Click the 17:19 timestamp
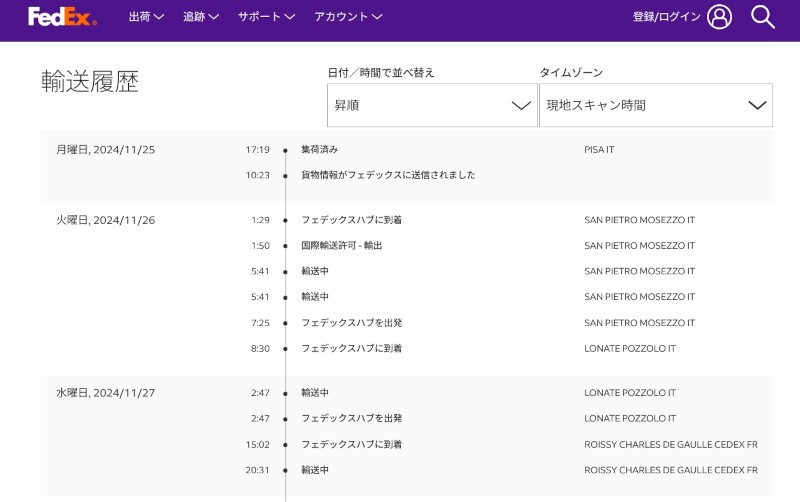The height and width of the screenshot is (502, 800). pyautogui.click(x=257, y=149)
